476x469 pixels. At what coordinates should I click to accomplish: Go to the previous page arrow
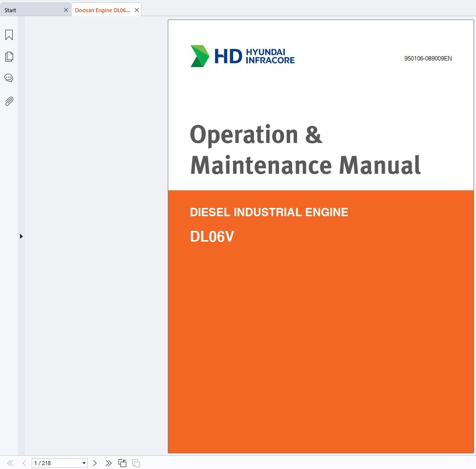[24, 463]
